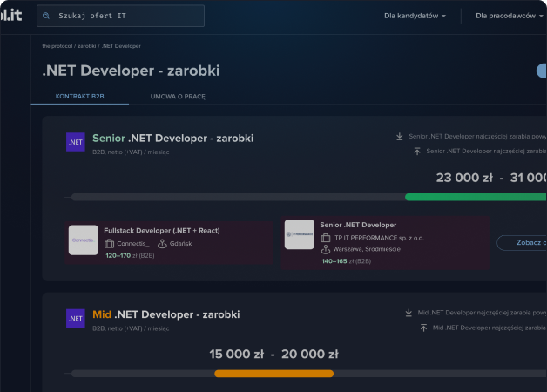Click the '120–170 zł (B2B)' rate text

pyautogui.click(x=130, y=255)
